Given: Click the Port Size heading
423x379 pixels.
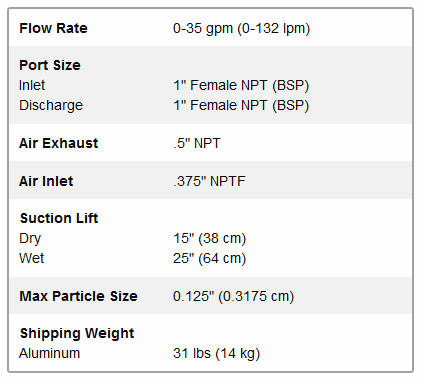Looking at the screenshot, I should tap(50, 65).
